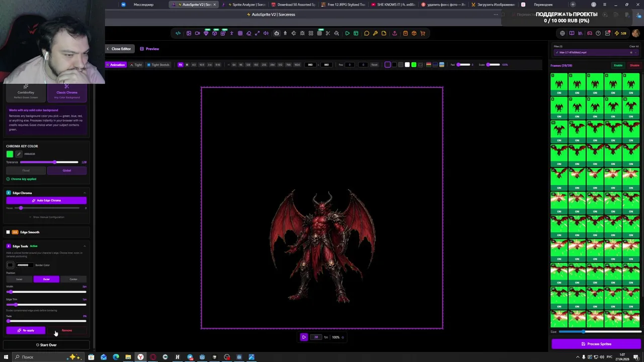Select Global chroma mode
Viewport: 644px width, 362px height.
(x=67, y=170)
